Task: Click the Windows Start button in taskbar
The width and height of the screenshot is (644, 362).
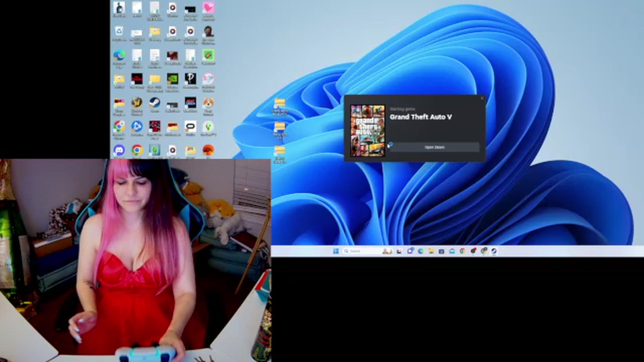Action: [336, 251]
